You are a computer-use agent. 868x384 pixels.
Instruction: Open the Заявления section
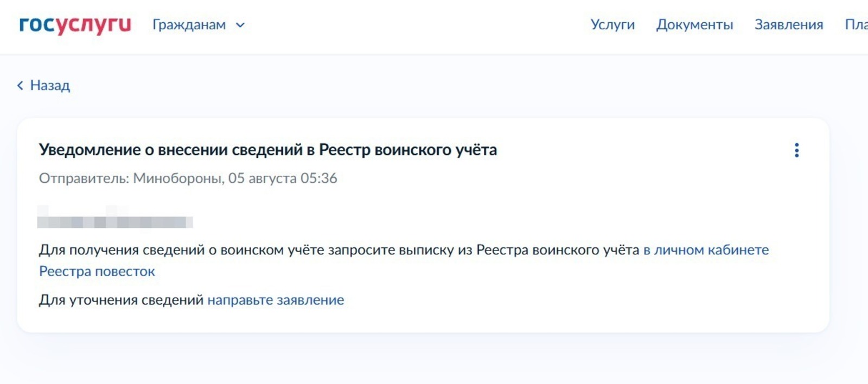click(x=789, y=24)
